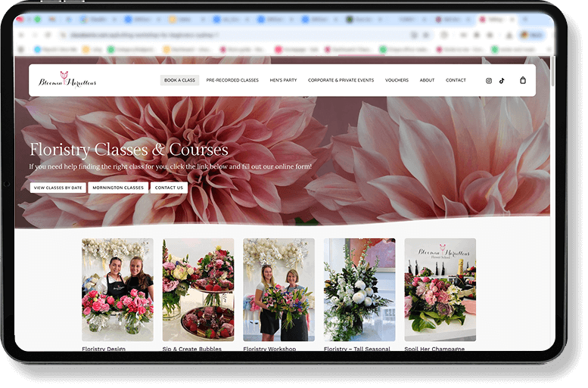Open Floristry Design class thumbnail
Viewport: 588px width, 388px height.
pyautogui.click(x=117, y=290)
